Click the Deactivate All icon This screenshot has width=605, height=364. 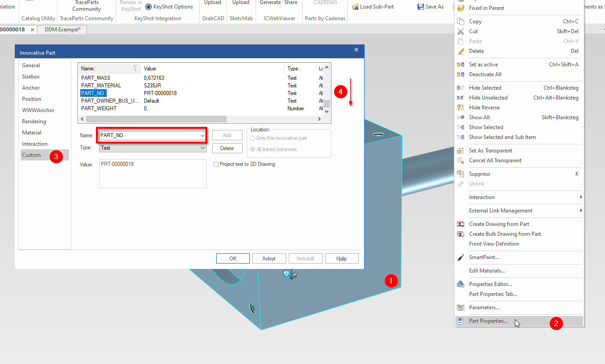(x=461, y=74)
